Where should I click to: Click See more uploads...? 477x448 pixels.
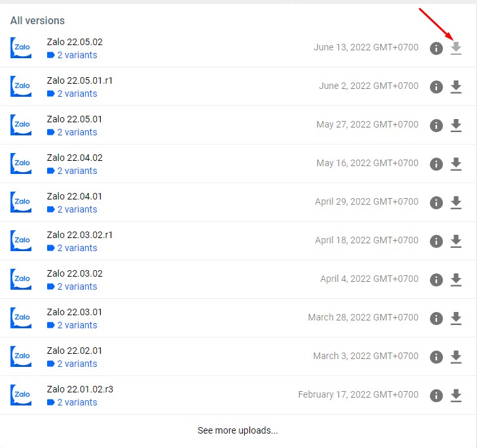pos(238,430)
